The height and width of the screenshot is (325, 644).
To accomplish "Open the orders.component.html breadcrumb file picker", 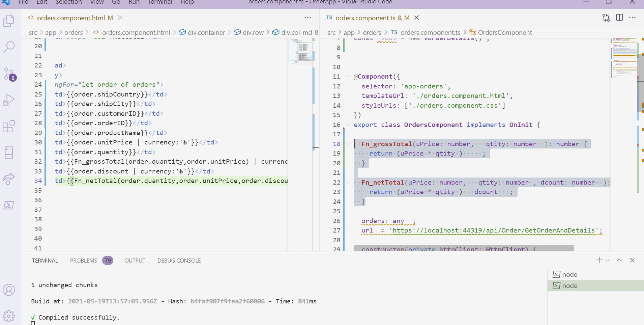I will click(x=131, y=32).
